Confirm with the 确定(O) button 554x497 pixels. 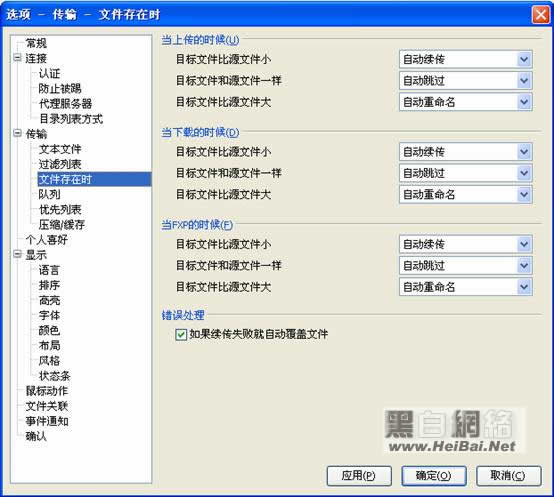pyautogui.click(x=434, y=476)
